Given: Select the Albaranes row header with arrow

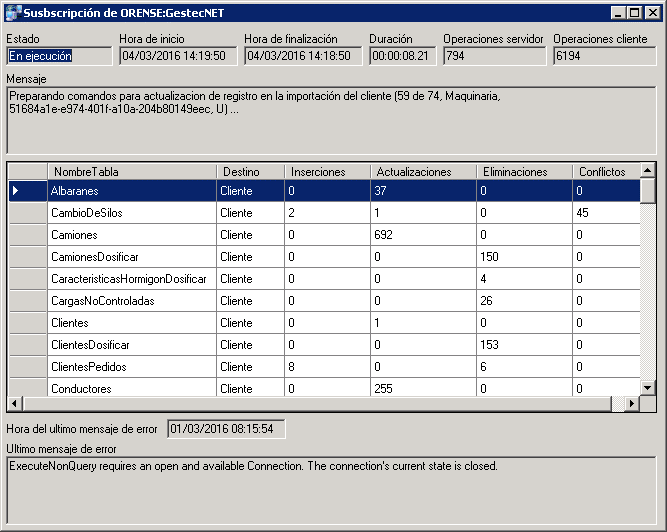Looking at the screenshot, I should [28, 191].
